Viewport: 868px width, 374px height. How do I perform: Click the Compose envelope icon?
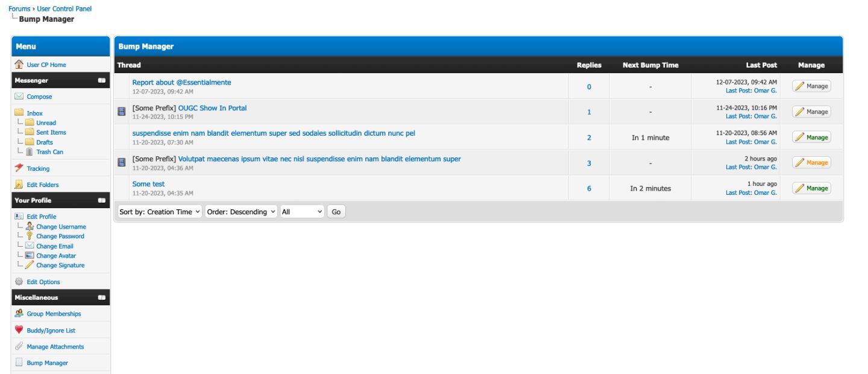pyautogui.click(x=19, y=97)
